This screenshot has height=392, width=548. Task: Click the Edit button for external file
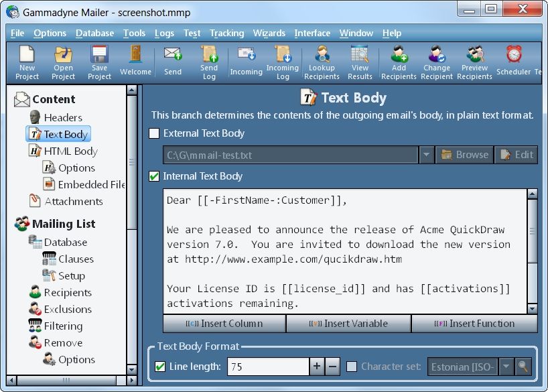tap(517, 155)
